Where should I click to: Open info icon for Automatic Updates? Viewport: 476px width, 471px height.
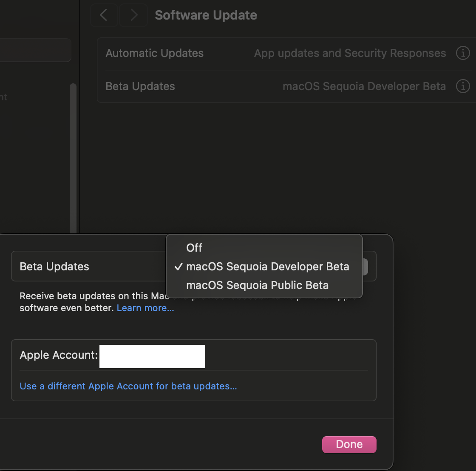(x=462, y=53)
